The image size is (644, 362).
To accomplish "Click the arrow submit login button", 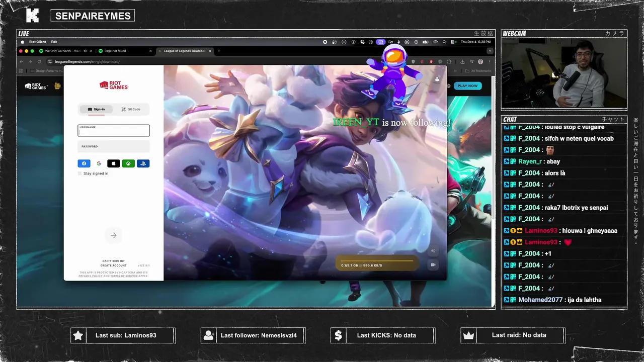I will (113, 235).
